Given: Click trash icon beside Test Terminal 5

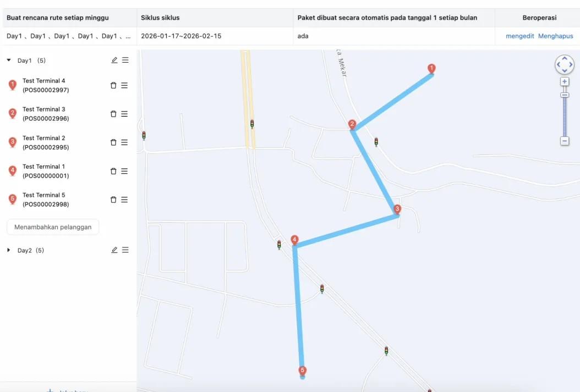Looking at the screenshot, I should [113, 200].
